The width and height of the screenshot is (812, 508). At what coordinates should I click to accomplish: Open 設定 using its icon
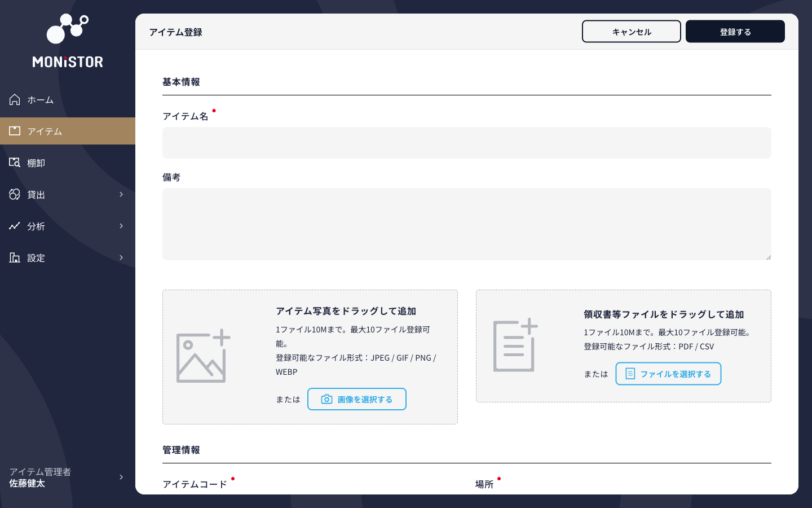[14, 257]
